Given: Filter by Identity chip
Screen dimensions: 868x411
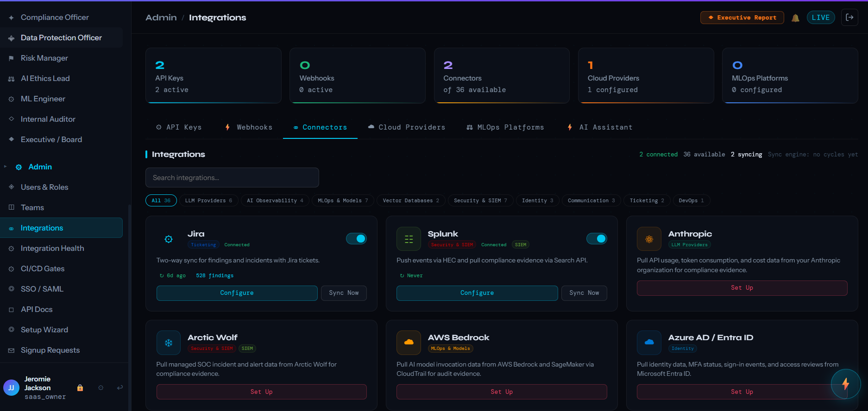Looking at the screenshot, I should tap(537, 200).
